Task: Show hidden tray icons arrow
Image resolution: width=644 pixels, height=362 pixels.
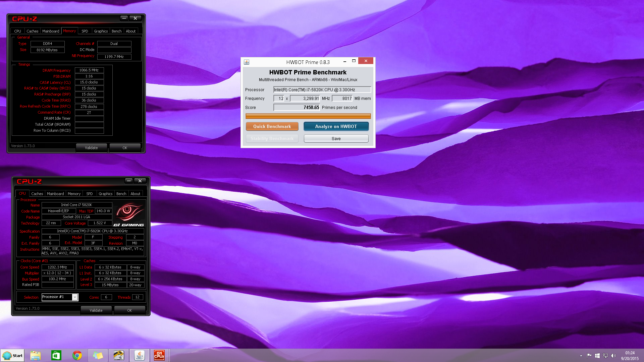Action: [x=581, y=356]
